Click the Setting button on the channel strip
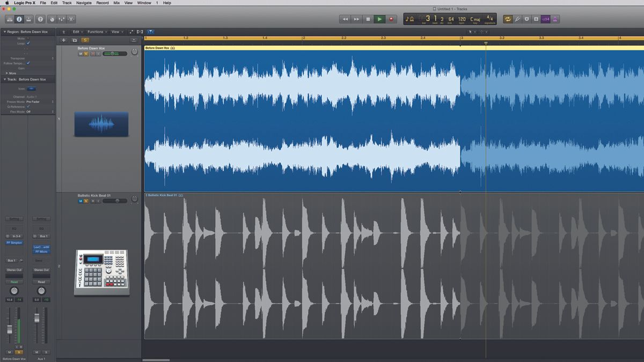The image size is (644, 362). click(x=14, y=219)
